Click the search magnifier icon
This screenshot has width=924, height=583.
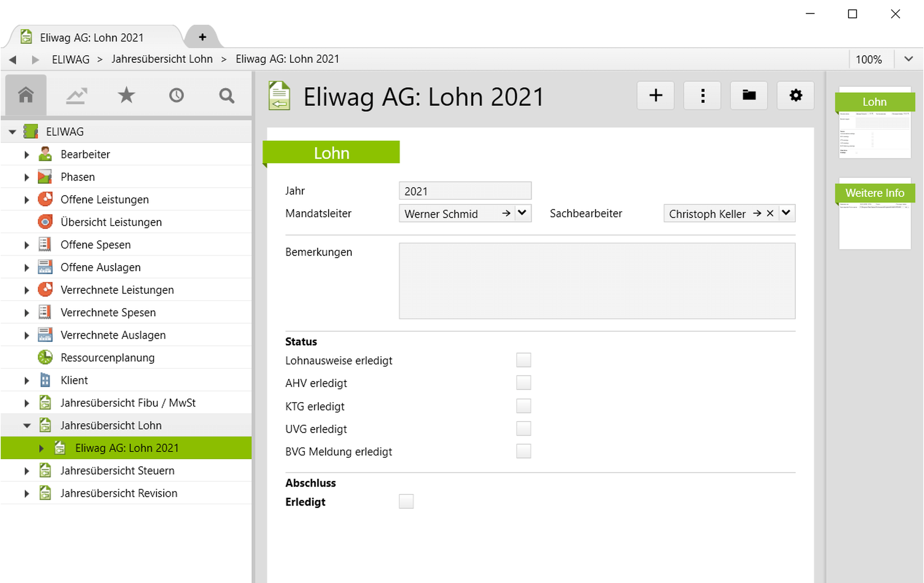coord(226,96)
